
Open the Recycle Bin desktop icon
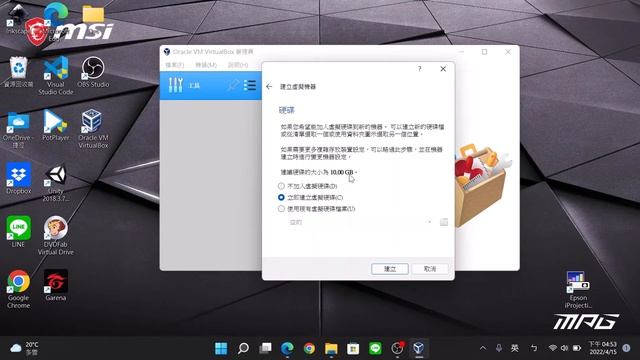[x=18, y=72]
